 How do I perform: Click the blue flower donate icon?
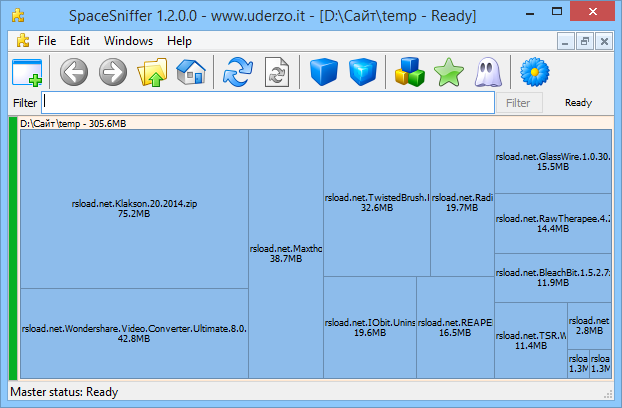[535, 72]
